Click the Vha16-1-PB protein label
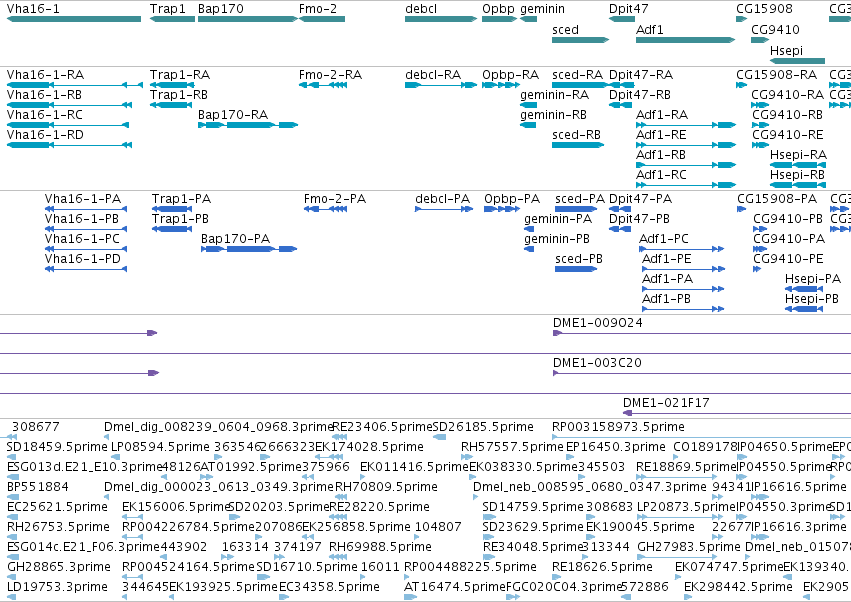Viewport: 851px width, 602px height. pos(81,219)
